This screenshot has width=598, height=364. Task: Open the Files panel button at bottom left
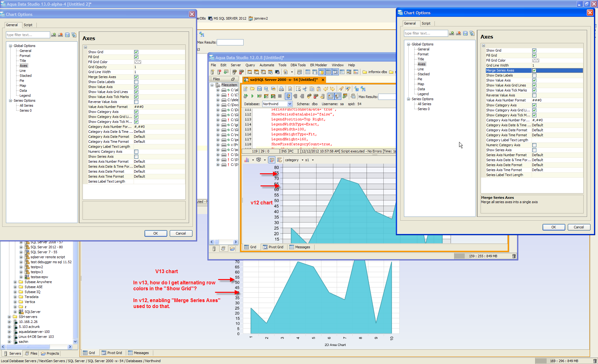[31, 353]
